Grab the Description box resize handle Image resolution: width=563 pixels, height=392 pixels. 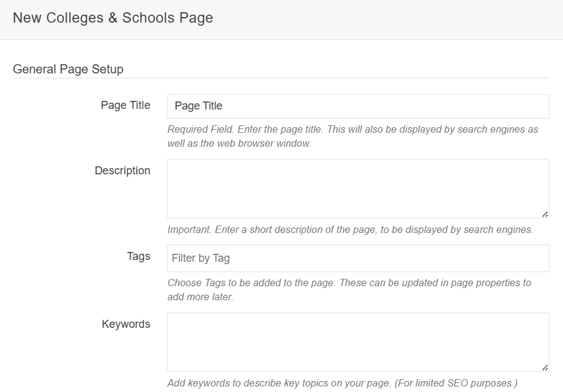[x=545, y=214]
